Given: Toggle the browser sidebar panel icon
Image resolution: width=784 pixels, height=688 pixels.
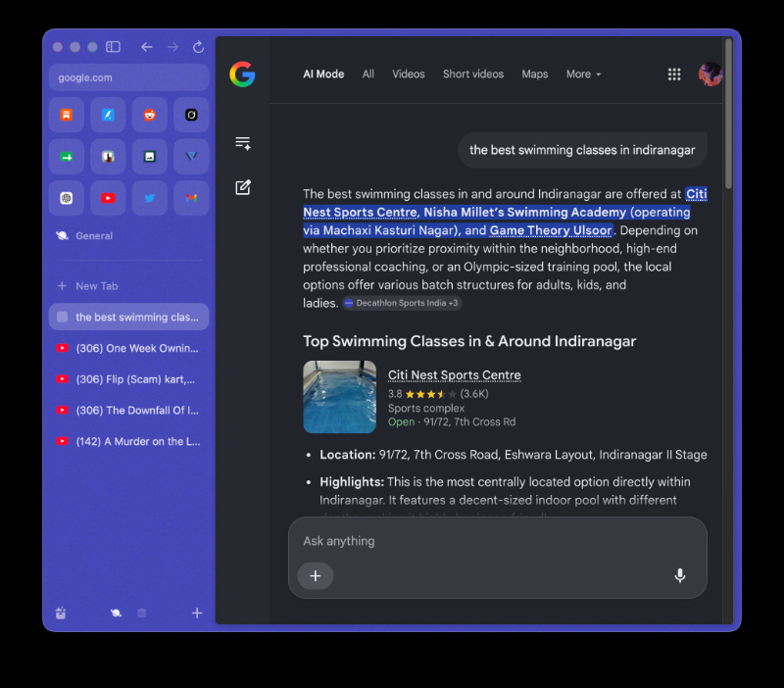Looking at the screenshot, I should [x=113, y=47].
